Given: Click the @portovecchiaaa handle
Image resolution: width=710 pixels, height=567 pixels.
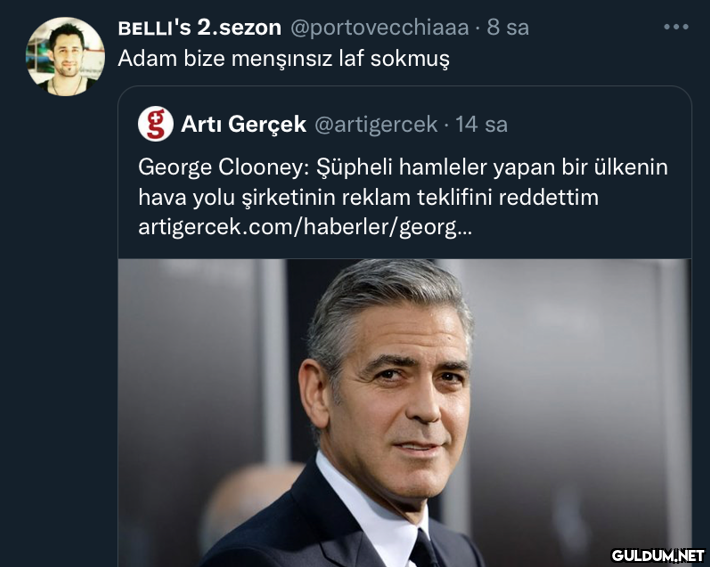Looking at the screenshot, I should point(380,27).
